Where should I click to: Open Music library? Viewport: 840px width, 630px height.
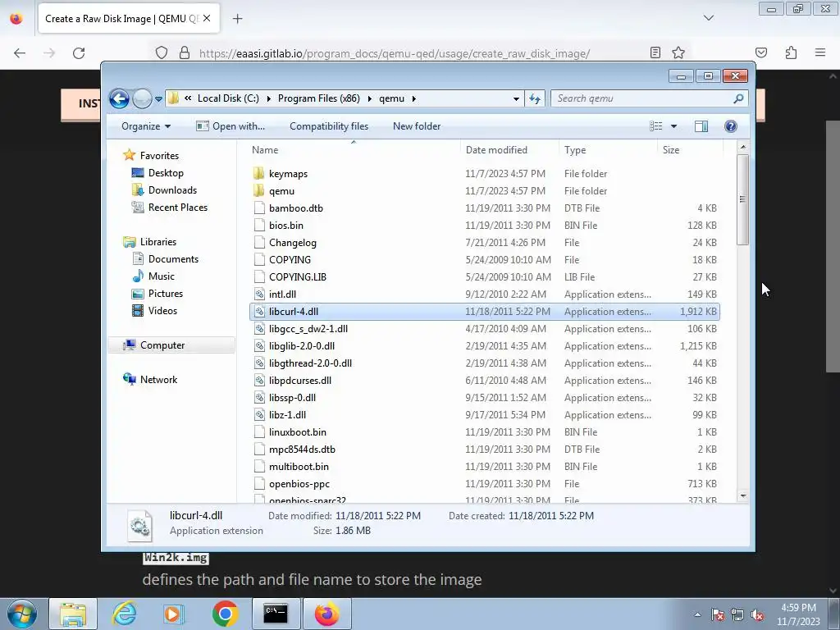click(x=162, y=276)
